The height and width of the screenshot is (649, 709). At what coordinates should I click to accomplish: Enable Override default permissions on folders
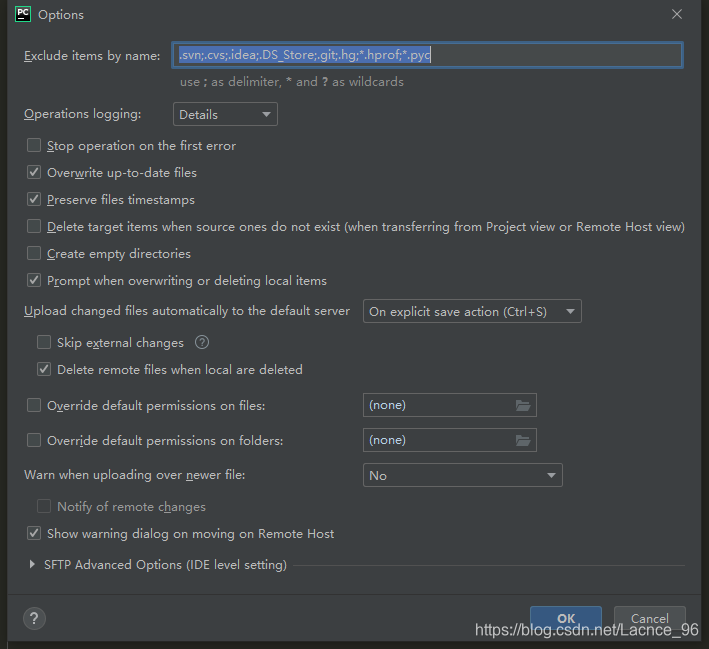coord(34,440)
